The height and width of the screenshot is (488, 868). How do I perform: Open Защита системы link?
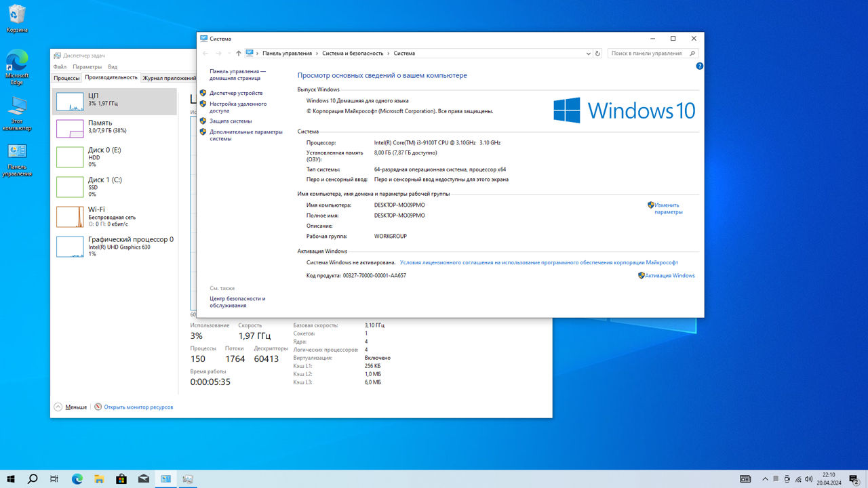(231, 121)
